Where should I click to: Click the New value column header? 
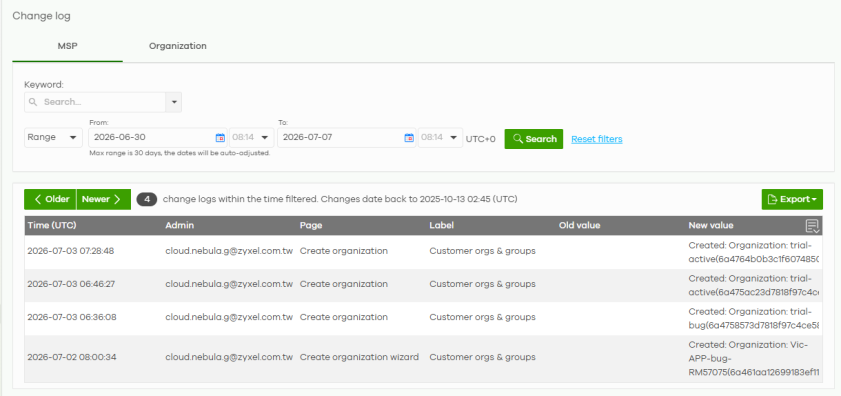coord(711,225)
